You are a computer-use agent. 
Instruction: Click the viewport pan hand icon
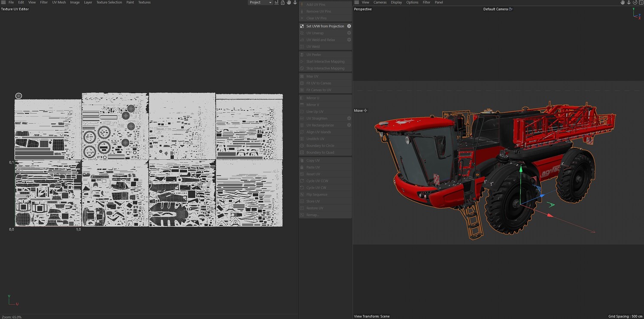click(623, 3)
